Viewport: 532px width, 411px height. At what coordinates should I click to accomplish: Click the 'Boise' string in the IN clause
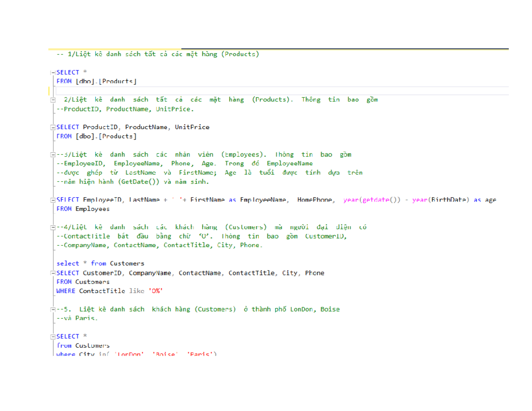(x=165, y=354)
